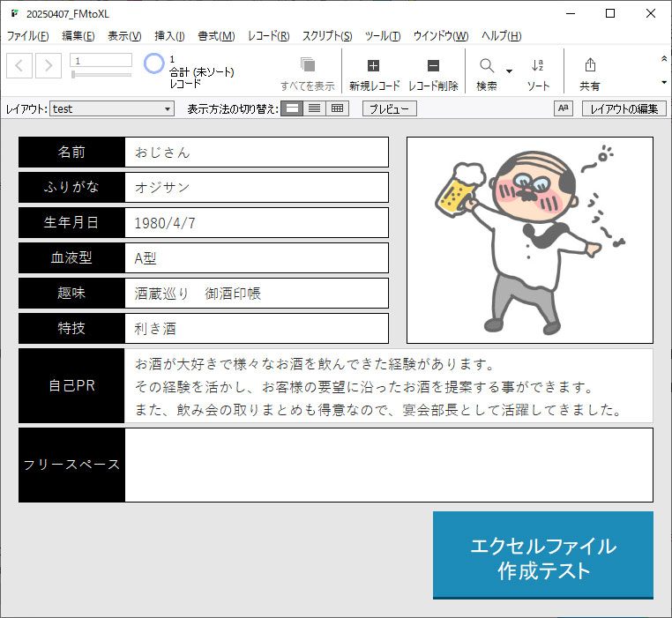Maximize the window
The image size is (672, 618).
(610, 14)
